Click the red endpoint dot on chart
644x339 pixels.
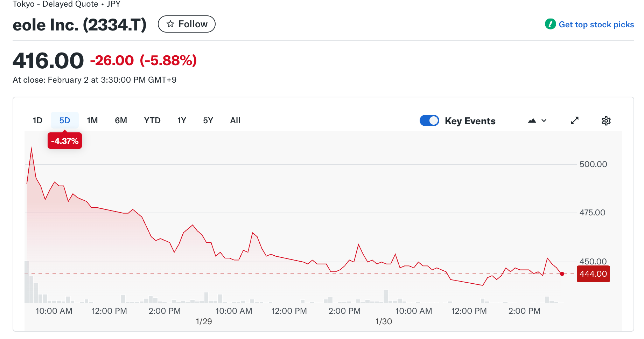coord(562,274)
